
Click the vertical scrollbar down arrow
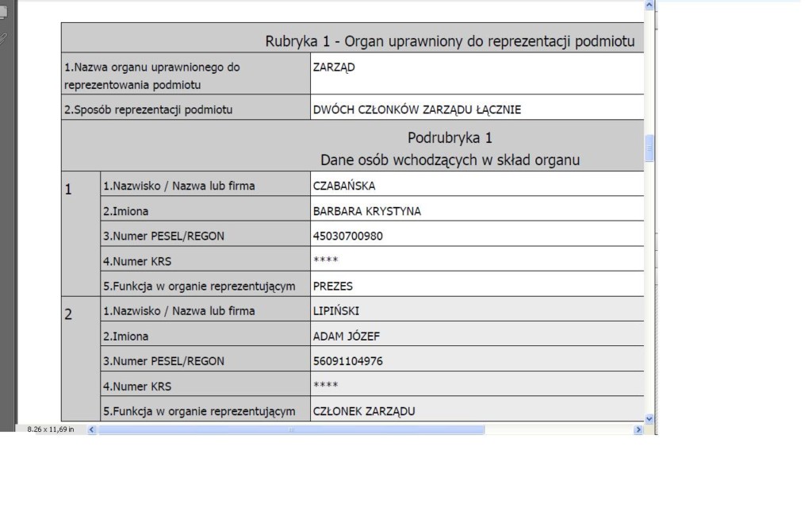650,418
